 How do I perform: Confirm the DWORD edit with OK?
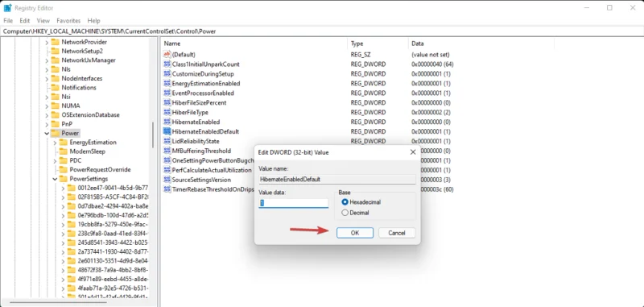tap(355, 233)
